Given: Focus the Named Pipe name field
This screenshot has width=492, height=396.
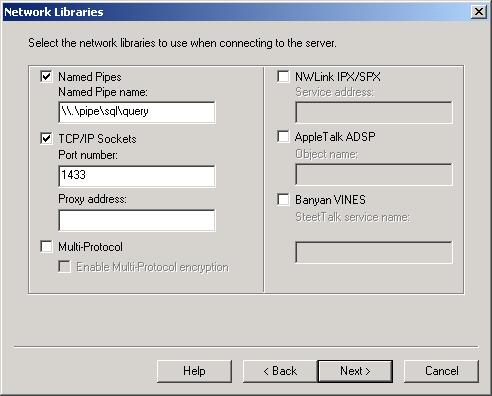Looking at the screenshot, I should (x=137, y=112).
